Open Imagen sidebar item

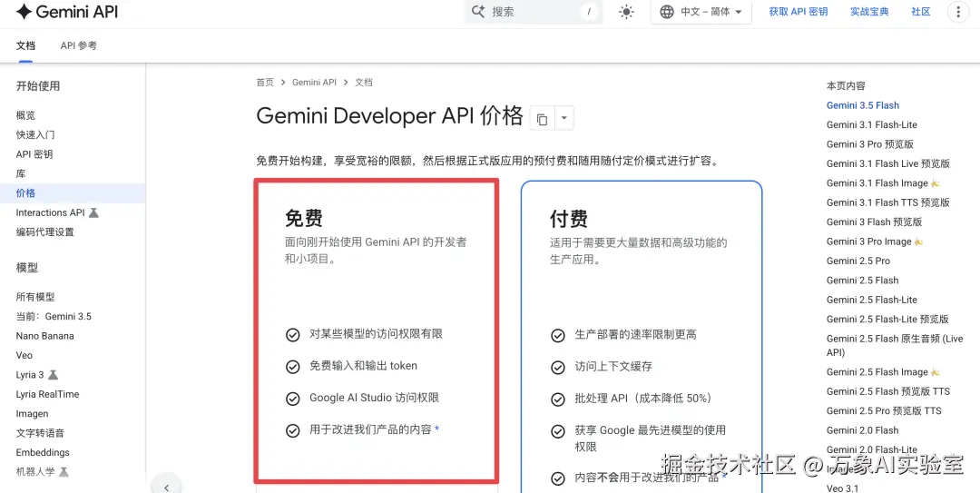point(32,413)
